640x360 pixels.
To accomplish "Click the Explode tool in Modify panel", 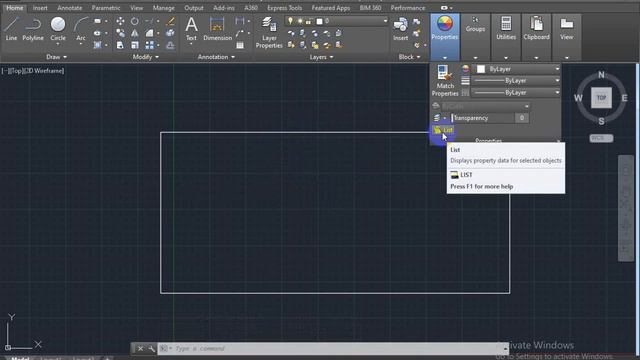I will [170, 33].
